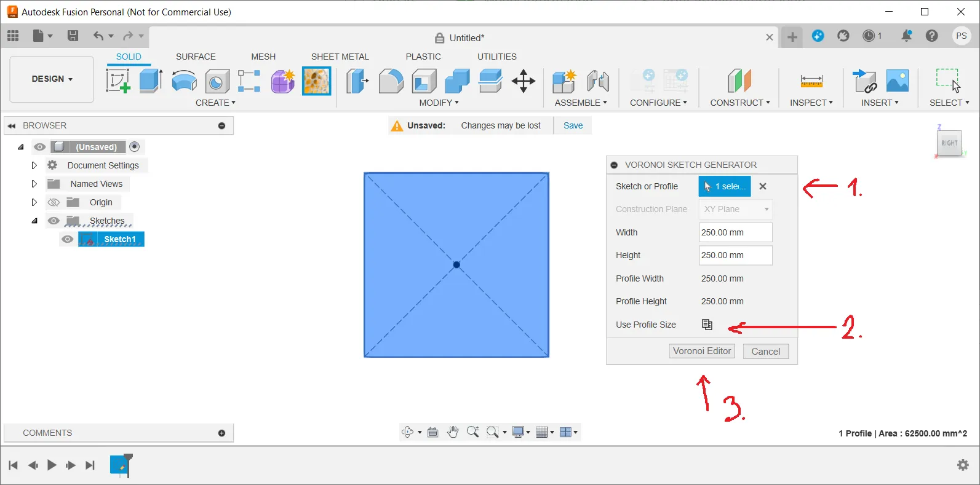Screen dimensions: 980x485
Task: Switch to the UTILITIES tab
Action: coord(497,57)
